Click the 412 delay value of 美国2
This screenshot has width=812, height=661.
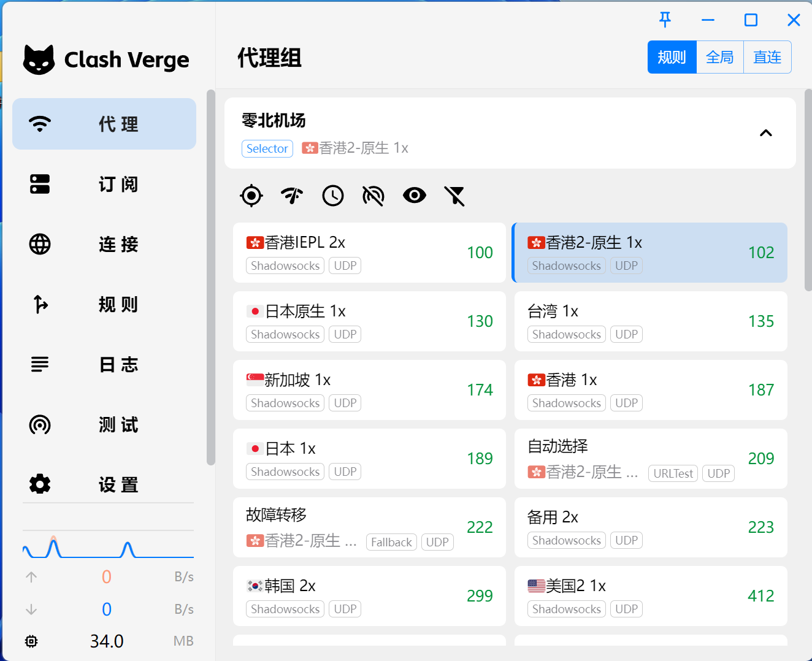coord(761,596)
